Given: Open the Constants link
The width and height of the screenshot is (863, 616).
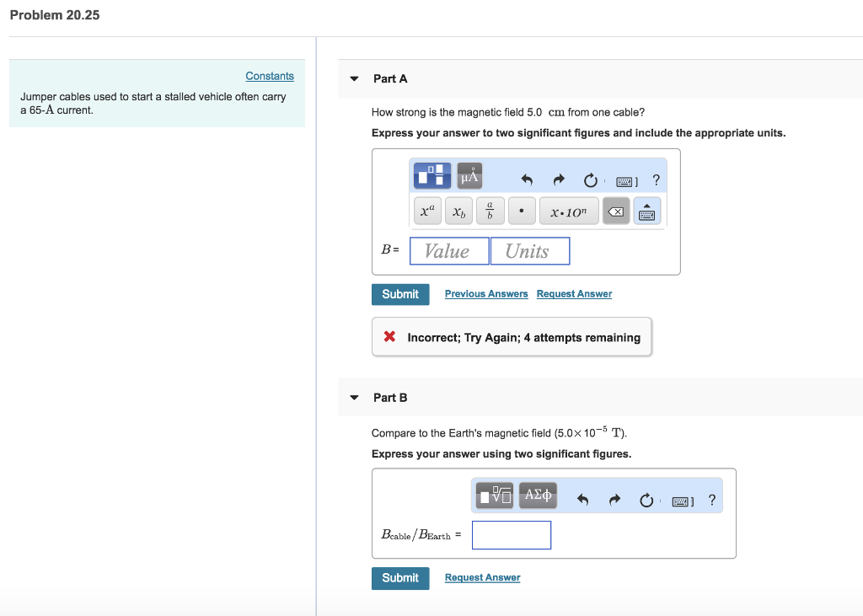Looking at the screenshot, I should pyautogui.click(x=270, y=76).
